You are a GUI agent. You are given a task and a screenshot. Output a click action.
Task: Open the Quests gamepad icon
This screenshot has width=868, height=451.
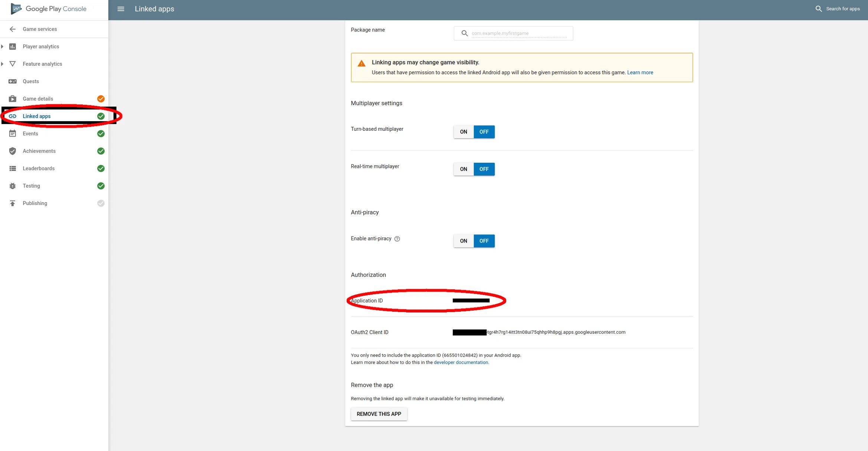[x=13, y=81]
